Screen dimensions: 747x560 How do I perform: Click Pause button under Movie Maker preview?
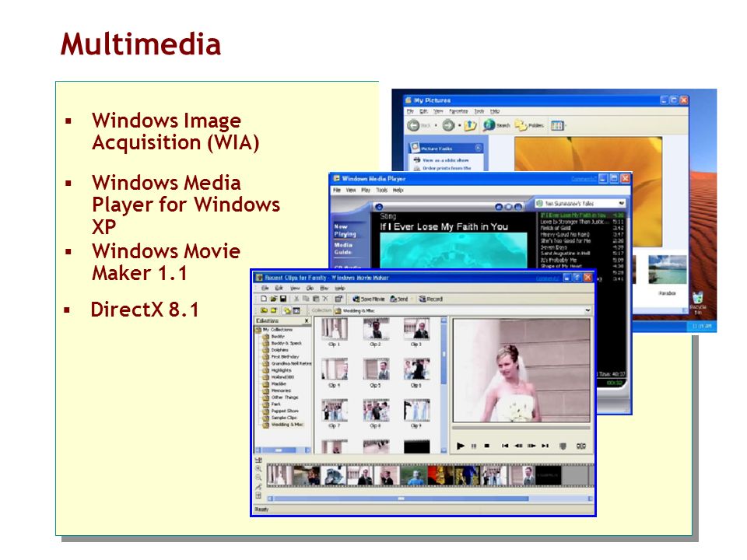pyautogui.click(x=474, y=446)
